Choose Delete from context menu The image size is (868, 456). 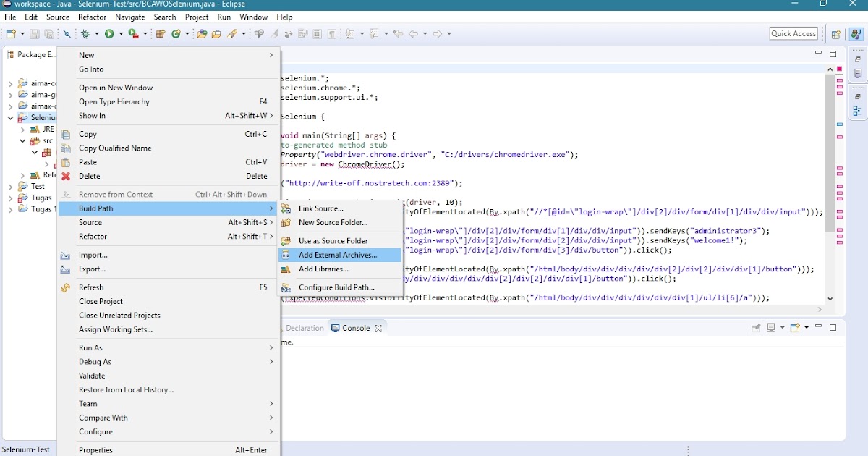pyautogui.click(x=168, y=176)
